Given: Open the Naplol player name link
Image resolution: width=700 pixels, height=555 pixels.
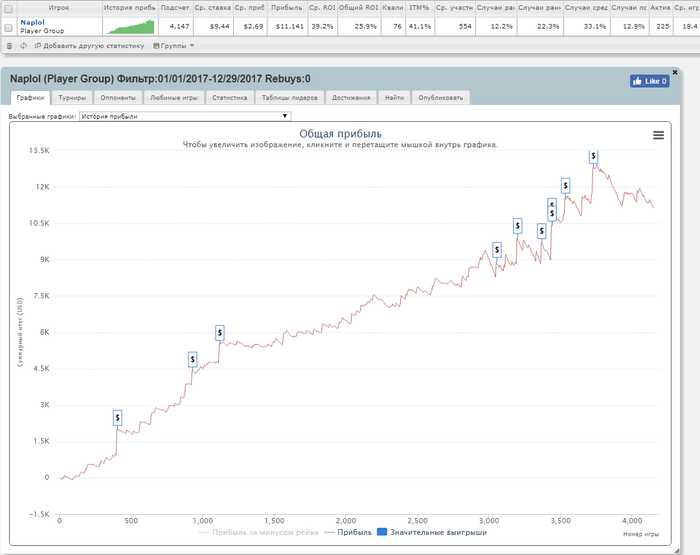Looking at the screenshot, I should point(32,21).
